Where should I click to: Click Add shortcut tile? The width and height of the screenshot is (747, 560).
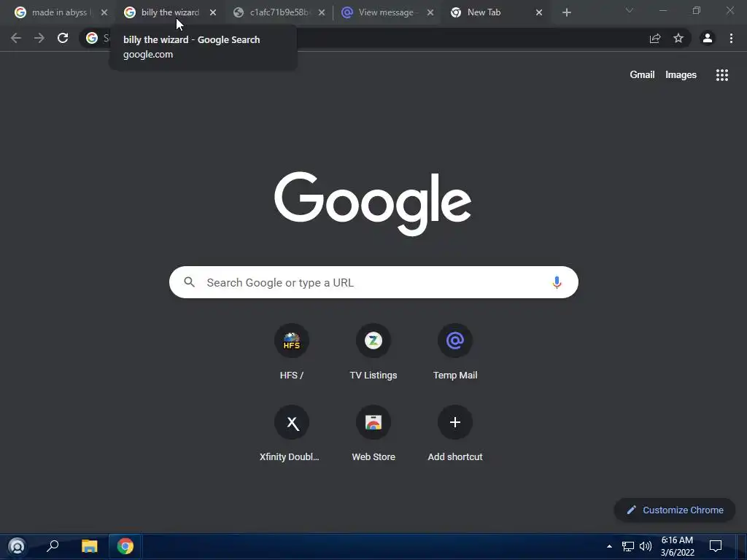tap(455, 434)
